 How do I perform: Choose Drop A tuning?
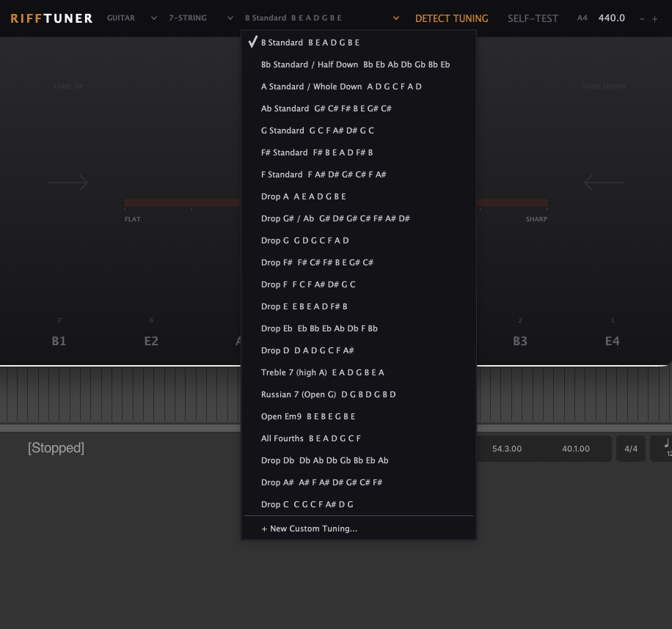point(358,196)
